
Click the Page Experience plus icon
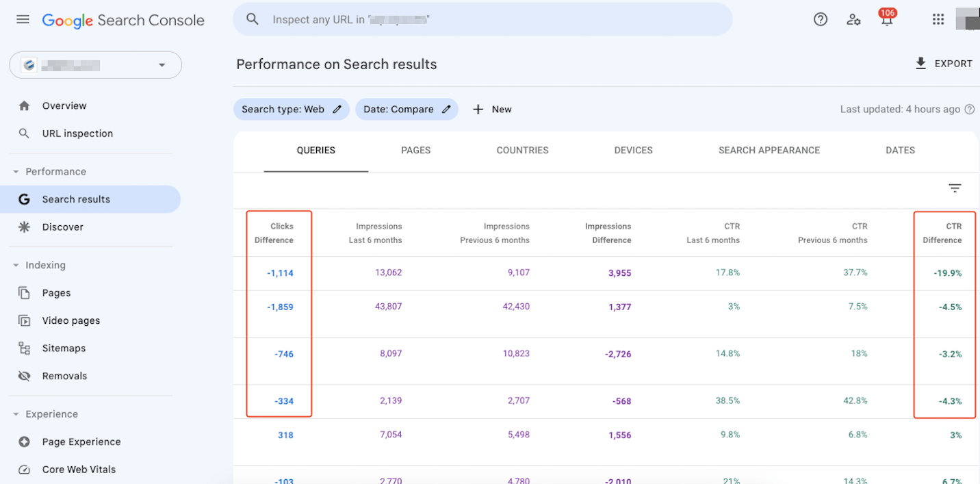coord(25,442)
